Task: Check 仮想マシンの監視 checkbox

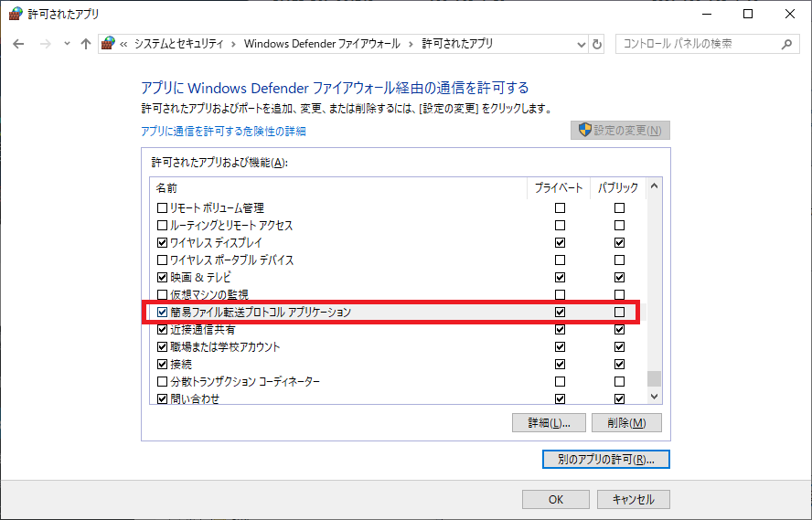Action: point(162,295)
